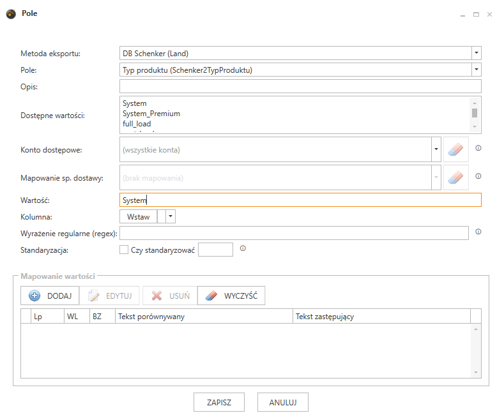Click DODAJ to add a mapping
Viewport: 504px width, 420px height.
pos(50,296)
